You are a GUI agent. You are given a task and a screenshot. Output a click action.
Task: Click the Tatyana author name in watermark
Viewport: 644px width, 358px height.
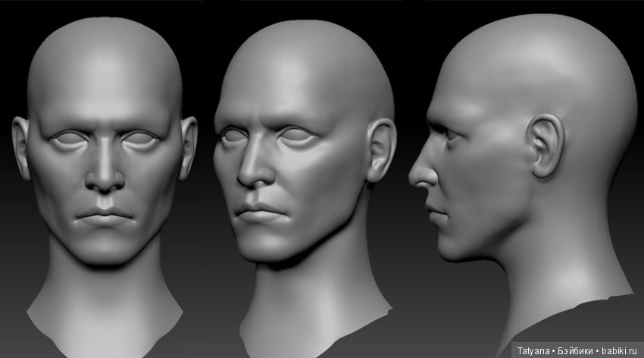[535, 350]
